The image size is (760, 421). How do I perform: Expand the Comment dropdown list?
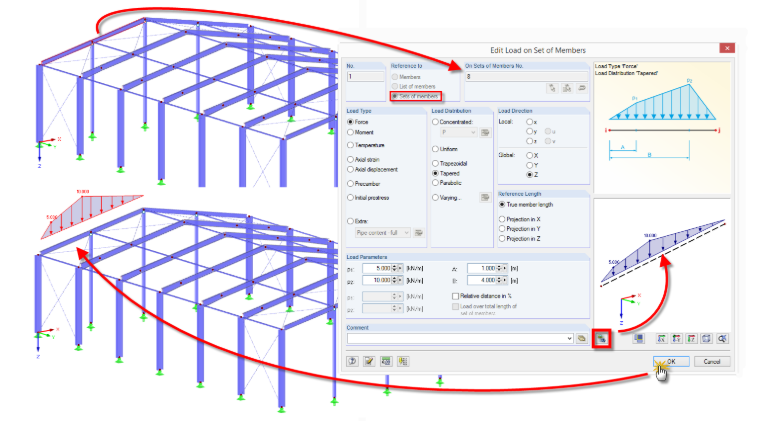pyautogui.click(x=569, y=339)
